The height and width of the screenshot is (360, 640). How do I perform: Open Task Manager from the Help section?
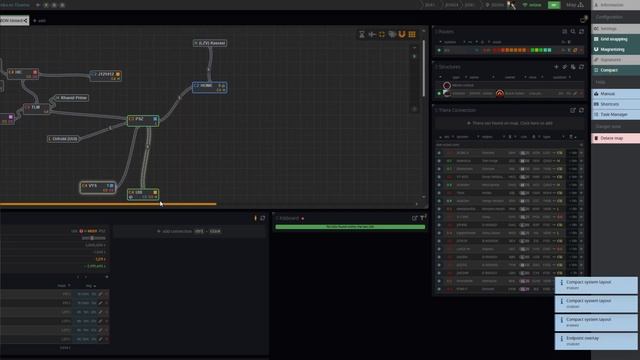pyautogui.click(x=616, y=115)
